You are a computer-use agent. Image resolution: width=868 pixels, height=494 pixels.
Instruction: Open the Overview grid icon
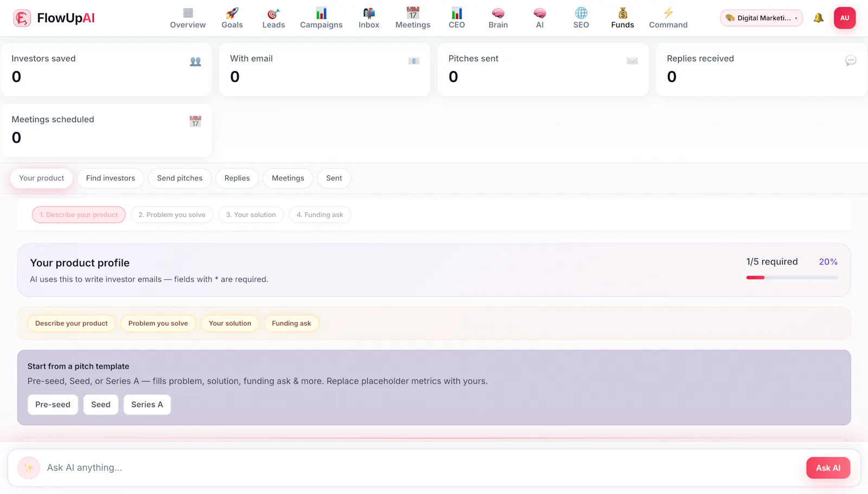click(x=188, y=13)
